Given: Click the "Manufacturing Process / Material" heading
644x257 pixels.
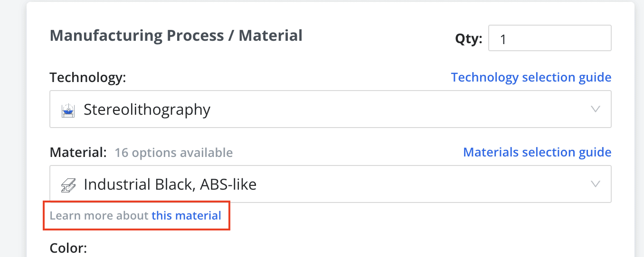Looking at the screenshot, I should [x=176, y=36].
